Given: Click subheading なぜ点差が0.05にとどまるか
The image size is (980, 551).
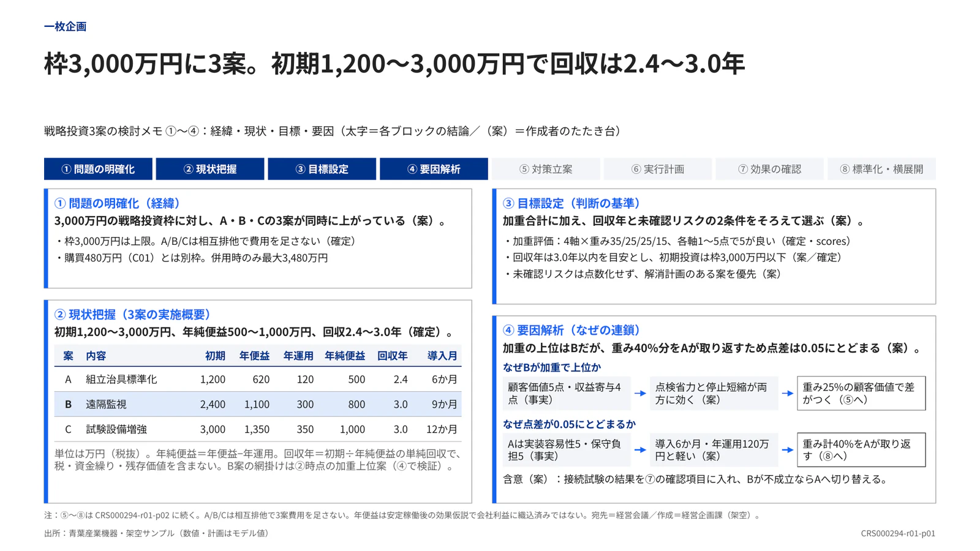Looking at the screenshot, I should coord(569,424).
